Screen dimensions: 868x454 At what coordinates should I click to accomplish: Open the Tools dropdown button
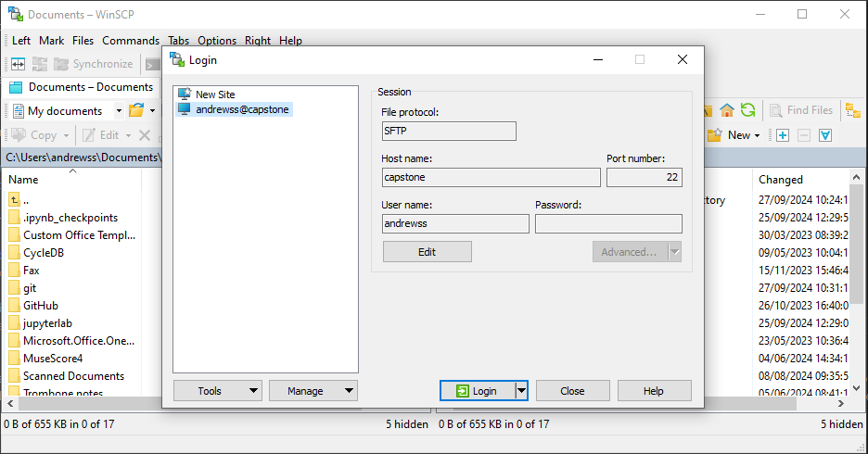218,391
